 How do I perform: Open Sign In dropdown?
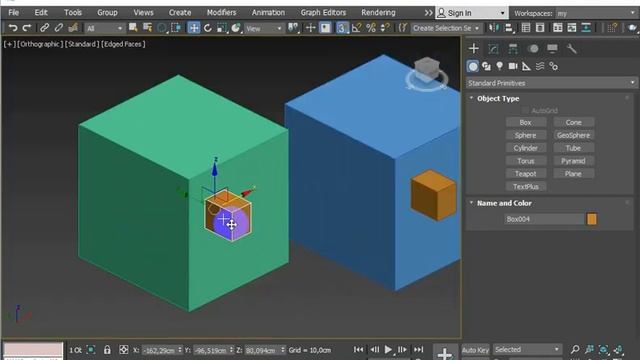coord(472,13)
